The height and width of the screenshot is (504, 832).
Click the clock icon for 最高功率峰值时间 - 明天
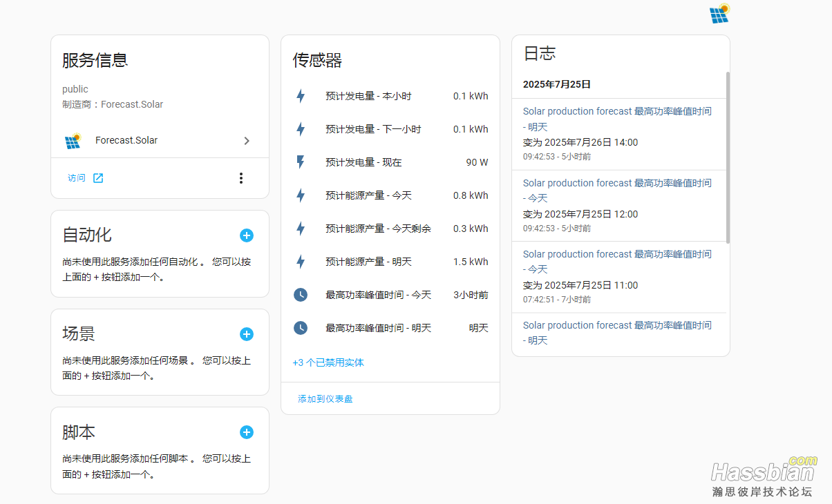[x=301, y=328]
